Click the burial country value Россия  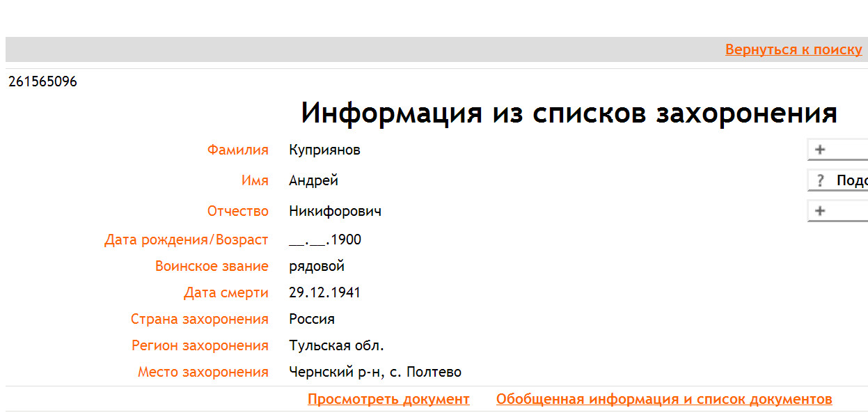point(312,320)
